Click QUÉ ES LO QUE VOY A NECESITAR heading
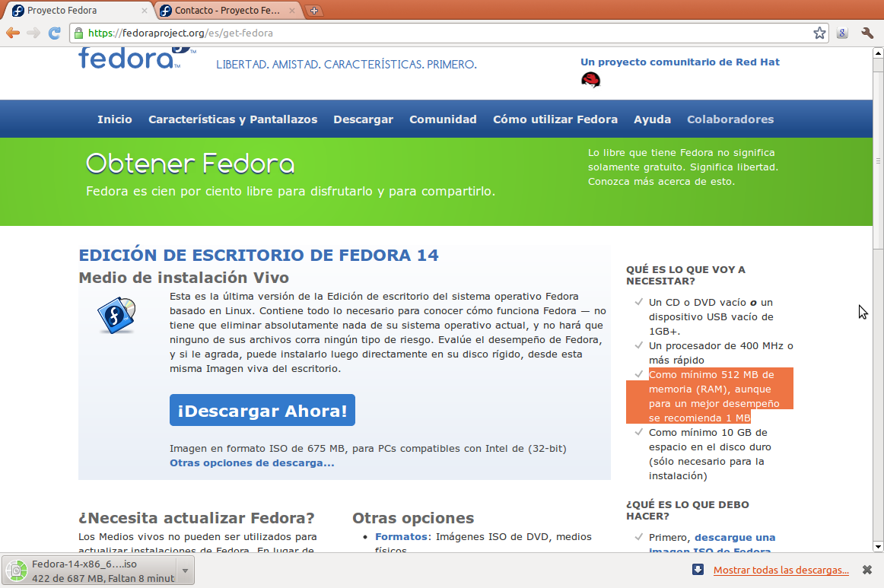The image size is (884, 588). tap(685, 275)
